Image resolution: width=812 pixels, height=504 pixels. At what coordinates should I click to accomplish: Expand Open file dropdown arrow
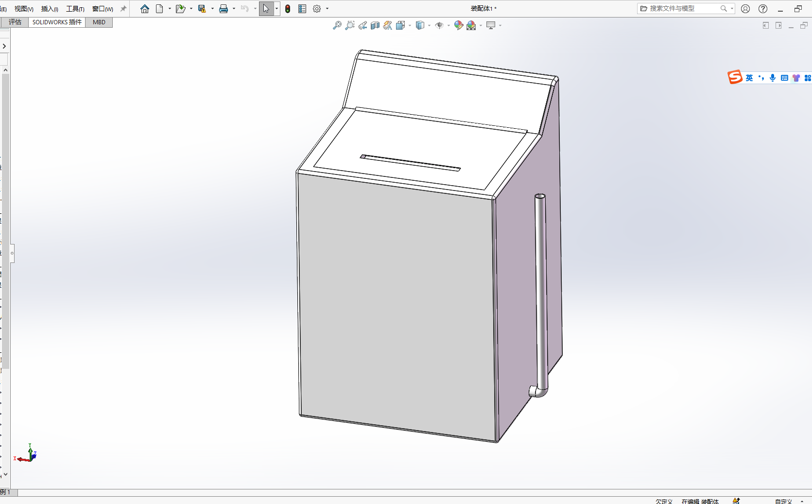[191, 9]
